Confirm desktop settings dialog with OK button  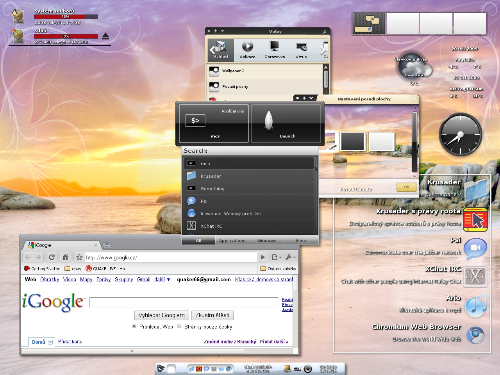click(406, 187)
